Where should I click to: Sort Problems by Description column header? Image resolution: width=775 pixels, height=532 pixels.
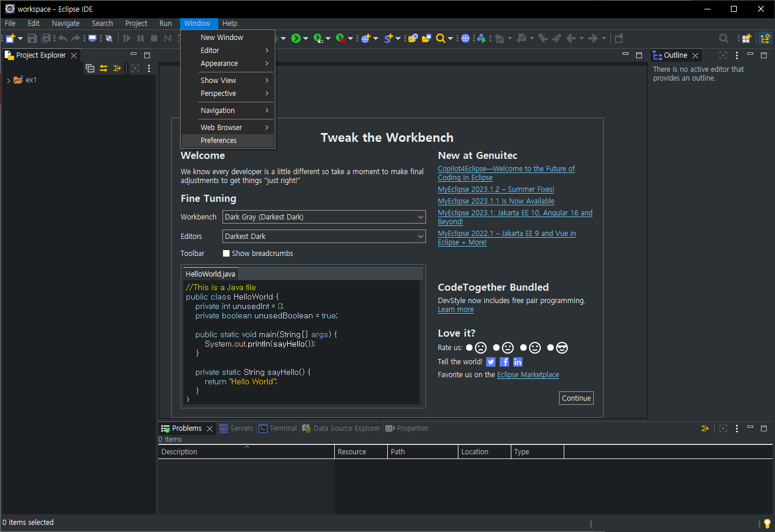pyautogui.click(x=247, y=452)
